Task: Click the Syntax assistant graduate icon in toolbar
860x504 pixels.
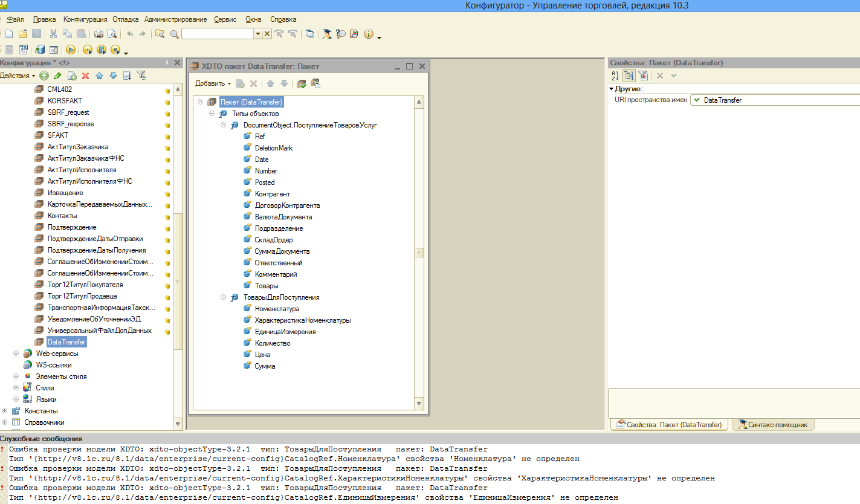Action: click(x=326, y=34)
